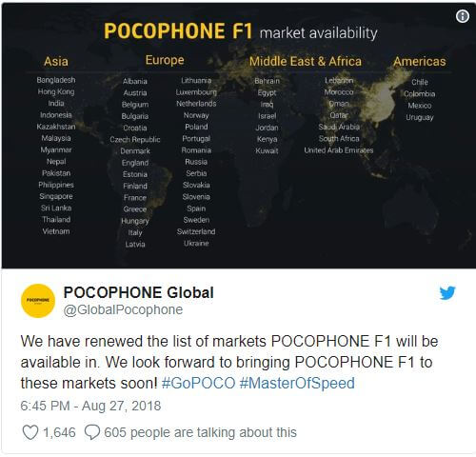The height and width of the screenshot is (457, 476).
Task: Follow the #MasterOfSpeed hashtag
Action: click(x=297, y=383)
